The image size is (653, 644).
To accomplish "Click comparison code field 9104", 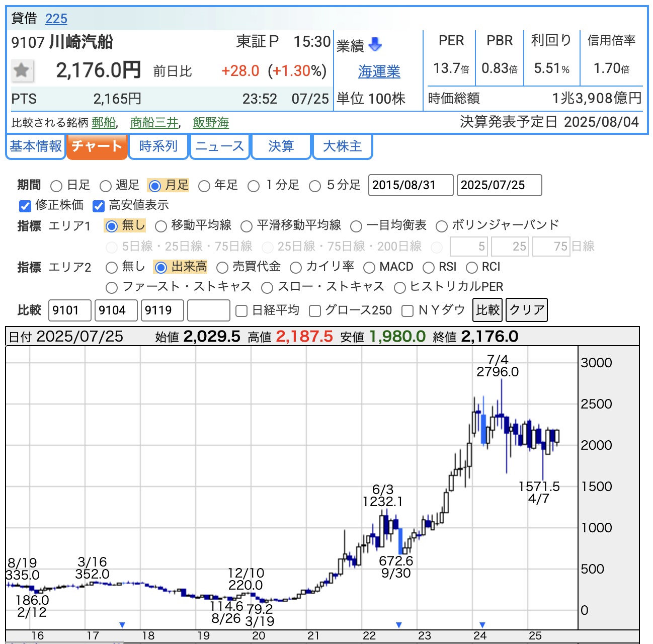I will 116,310.
